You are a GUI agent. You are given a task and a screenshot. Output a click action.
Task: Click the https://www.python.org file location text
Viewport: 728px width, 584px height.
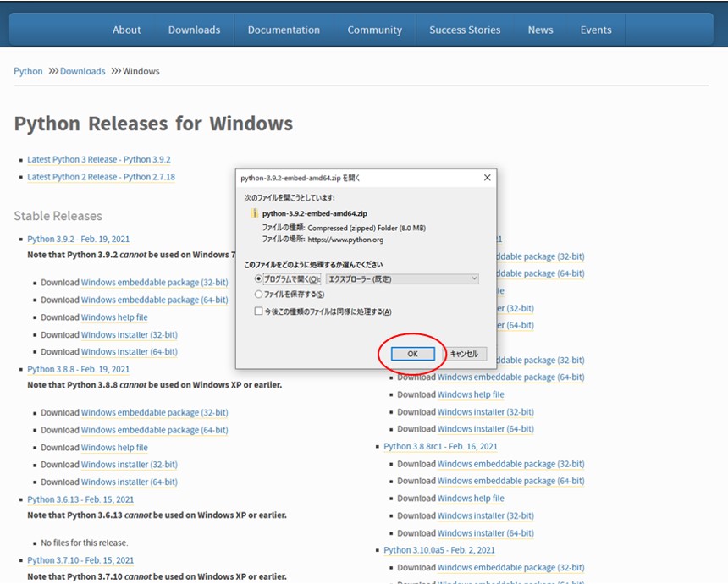345,240
